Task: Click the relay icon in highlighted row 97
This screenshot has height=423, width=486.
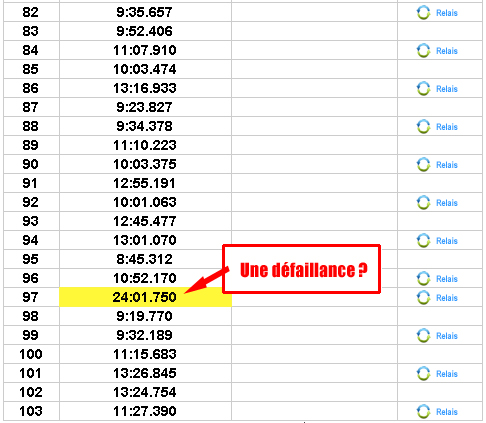Action: pyautogui.click(x=423, y=298)
